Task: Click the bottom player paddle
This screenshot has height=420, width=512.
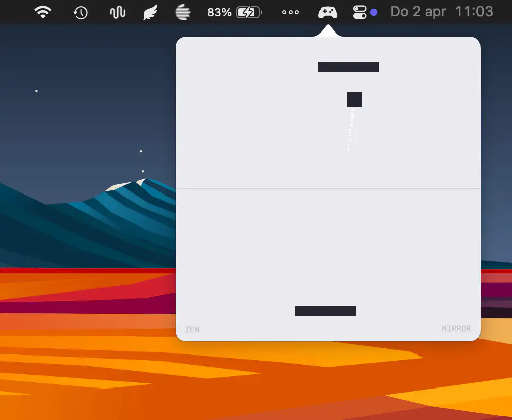Action: coord(325,311)
